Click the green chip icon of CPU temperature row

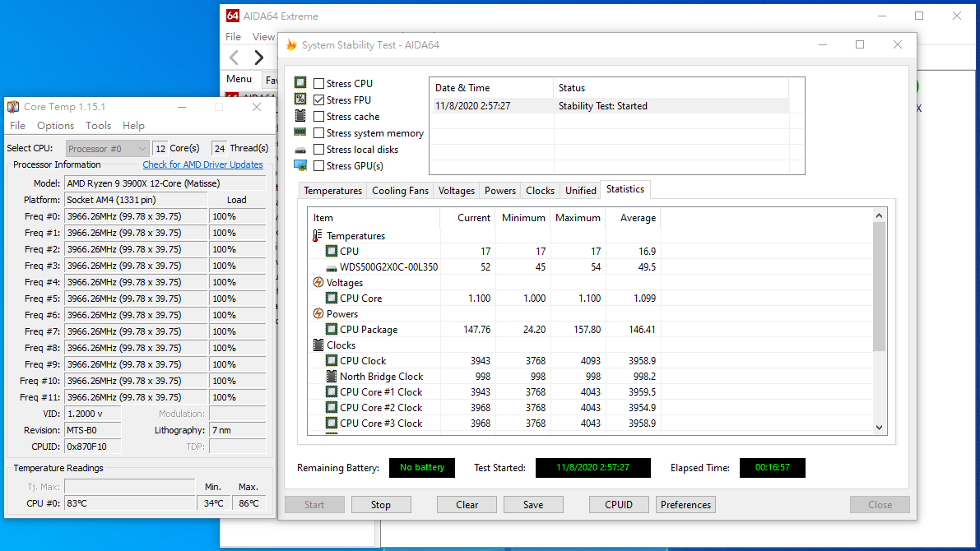[x=332, y=251]
